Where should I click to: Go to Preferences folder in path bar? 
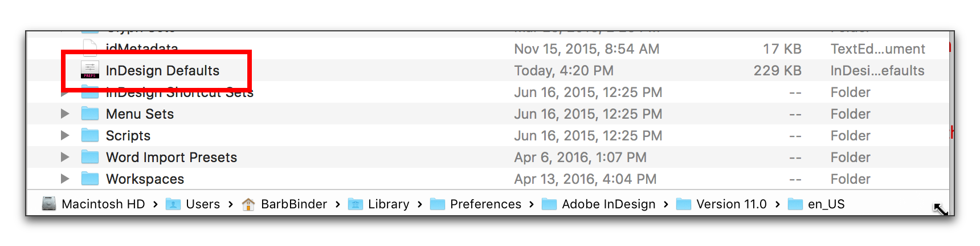(476, 204)
